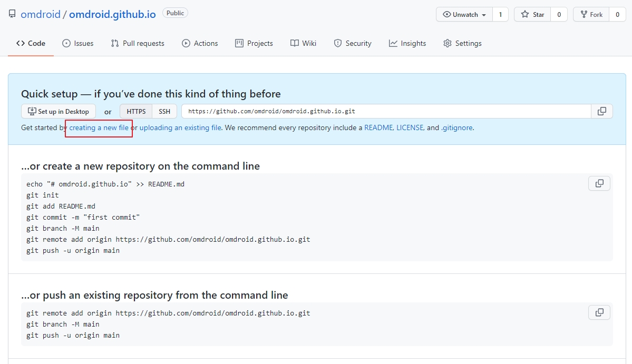The image size is (632, 364).
Task: Open the Security tab
Action: coord(353,43)
